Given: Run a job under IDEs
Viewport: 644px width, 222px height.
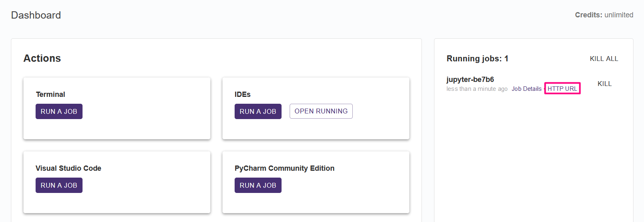Looking at the screenshot, I should click(x=258, y=111).
